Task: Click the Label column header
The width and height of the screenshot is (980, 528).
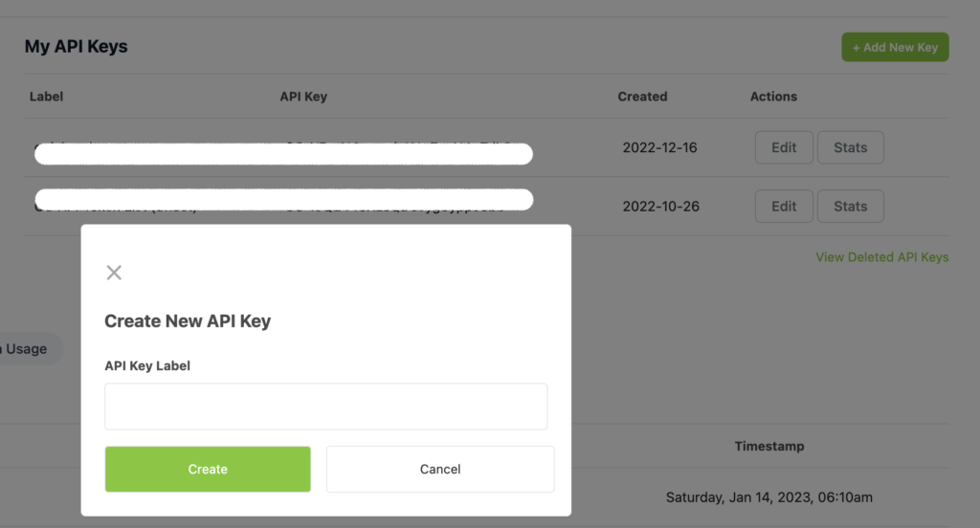Action: 47,97
